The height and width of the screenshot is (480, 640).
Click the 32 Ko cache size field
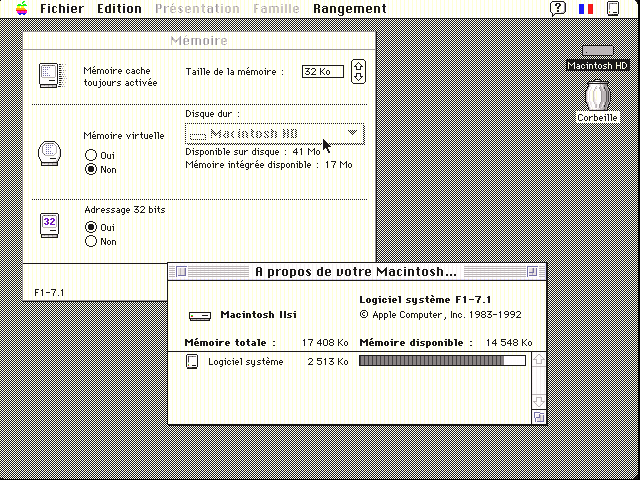pos(323,72)
